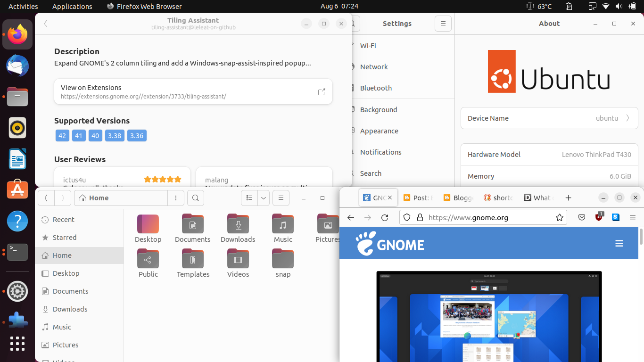Open Firefox site information shield icon
Viewport: 644px width, 362px height.
coord(407,217)
